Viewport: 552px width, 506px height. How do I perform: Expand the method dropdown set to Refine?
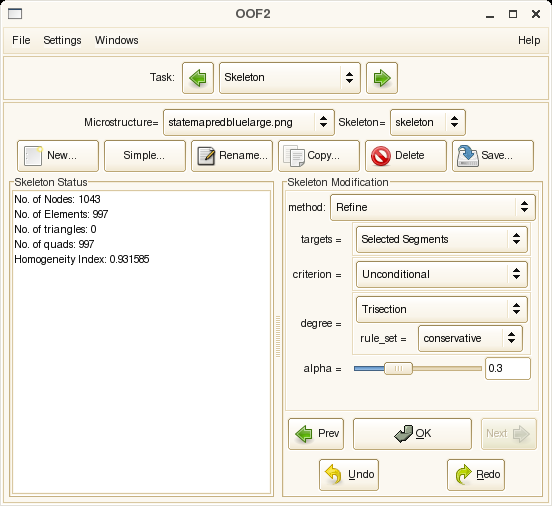tap(433, 207)
